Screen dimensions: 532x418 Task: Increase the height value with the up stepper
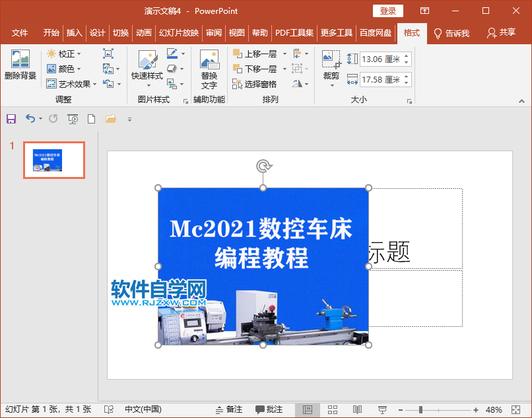pyautogui.click(x=407, y=55)
